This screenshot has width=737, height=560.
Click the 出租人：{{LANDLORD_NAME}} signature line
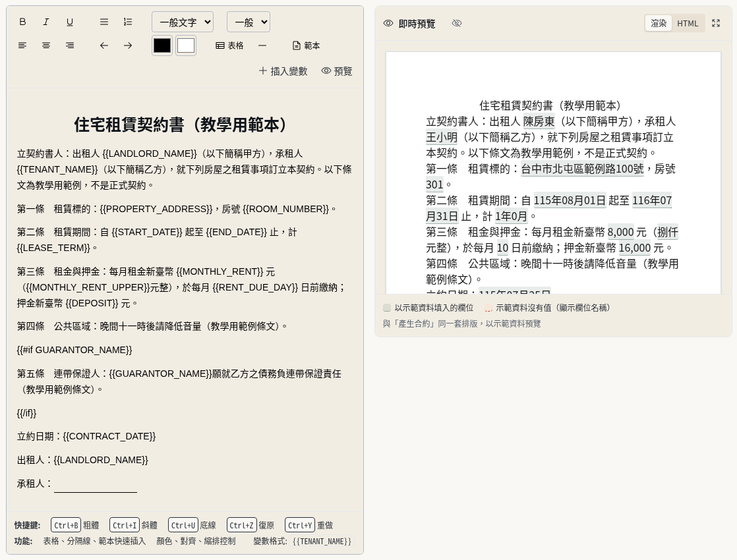click(82, 460)
